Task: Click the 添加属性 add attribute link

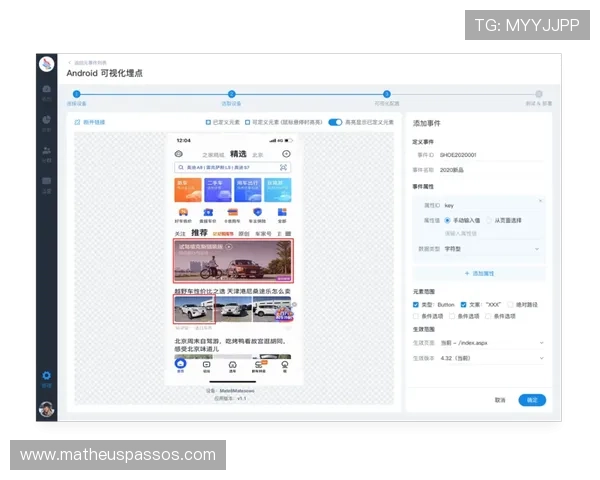Action: [x=478, y=273]
